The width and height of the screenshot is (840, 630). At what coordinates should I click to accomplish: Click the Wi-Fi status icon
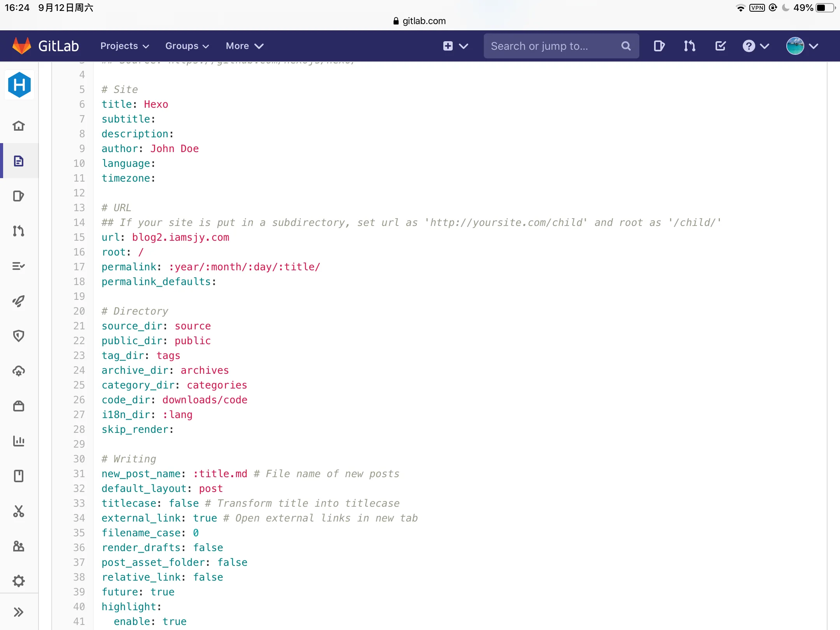pos(740,8)
